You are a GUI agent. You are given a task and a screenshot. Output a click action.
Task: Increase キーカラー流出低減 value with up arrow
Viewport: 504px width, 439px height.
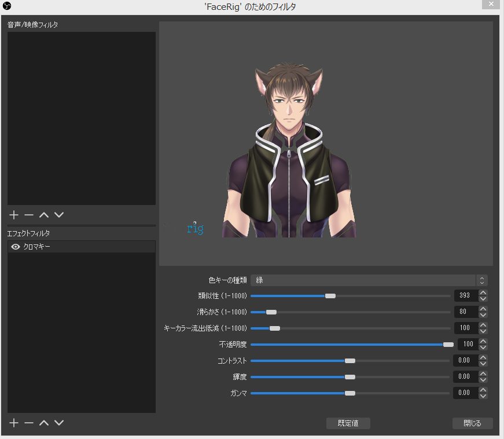click(x=483, y=325)
